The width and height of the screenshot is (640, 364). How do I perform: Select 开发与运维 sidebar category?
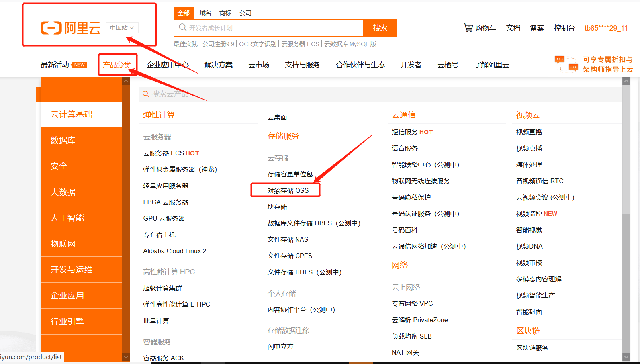[x=81, y=270]
